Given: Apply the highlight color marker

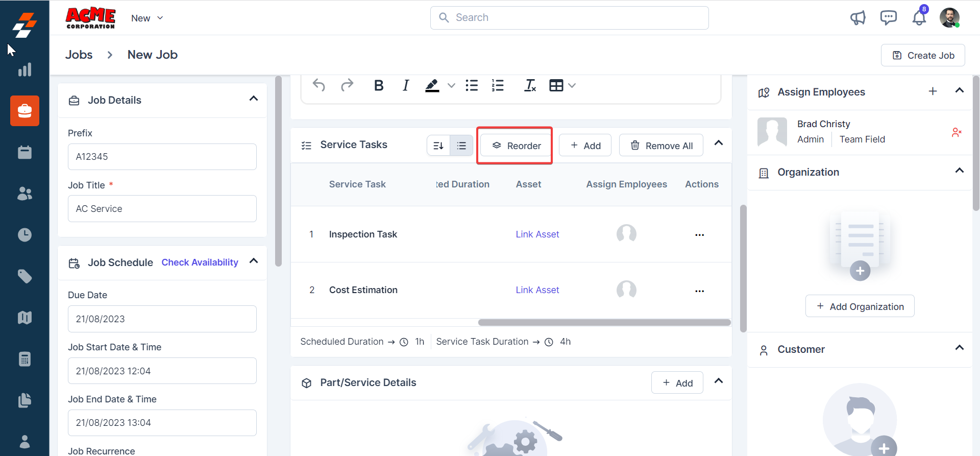Looking at the screenshot, I should [432, 85].
